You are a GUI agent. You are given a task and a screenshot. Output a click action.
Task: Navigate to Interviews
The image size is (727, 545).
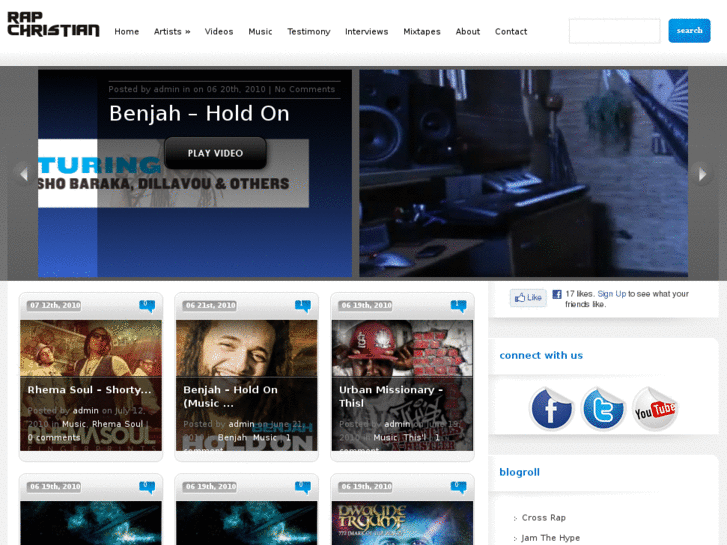(366, 32)
